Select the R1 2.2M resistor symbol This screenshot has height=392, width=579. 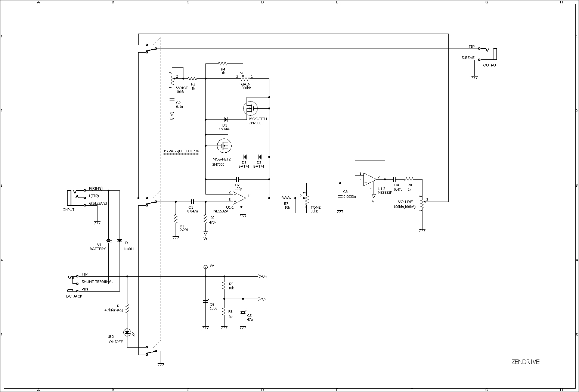[x=176, y=219]
